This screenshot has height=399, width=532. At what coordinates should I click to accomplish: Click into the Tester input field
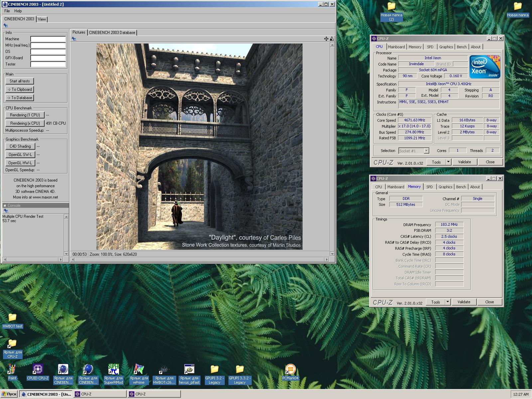click(x=48, y=64)
